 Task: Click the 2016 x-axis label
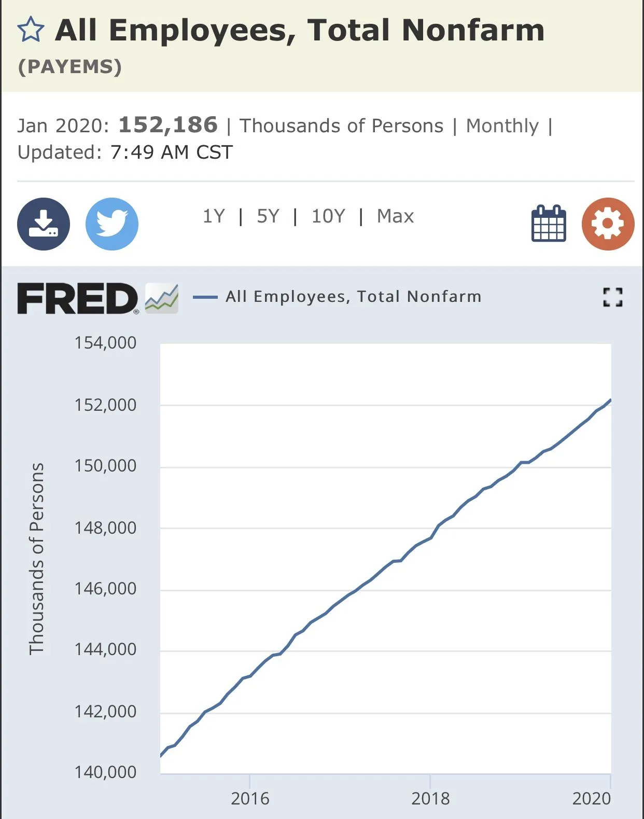point(250,798)
